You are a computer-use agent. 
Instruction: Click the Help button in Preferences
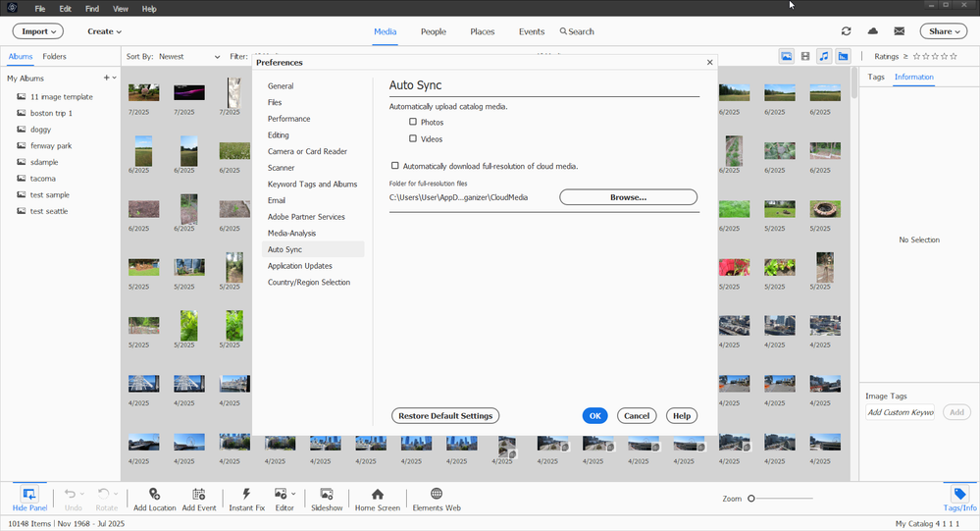pos(681,416)
